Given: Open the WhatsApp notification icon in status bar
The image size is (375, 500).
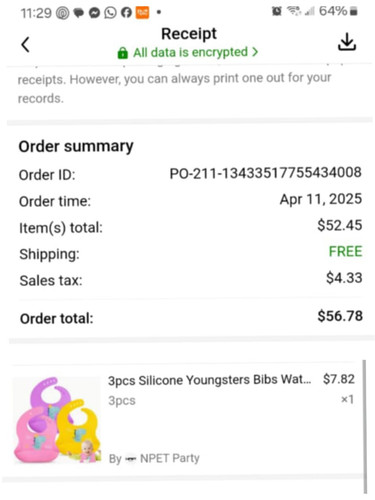Looking at the screenshot, I should coord(110,13).
